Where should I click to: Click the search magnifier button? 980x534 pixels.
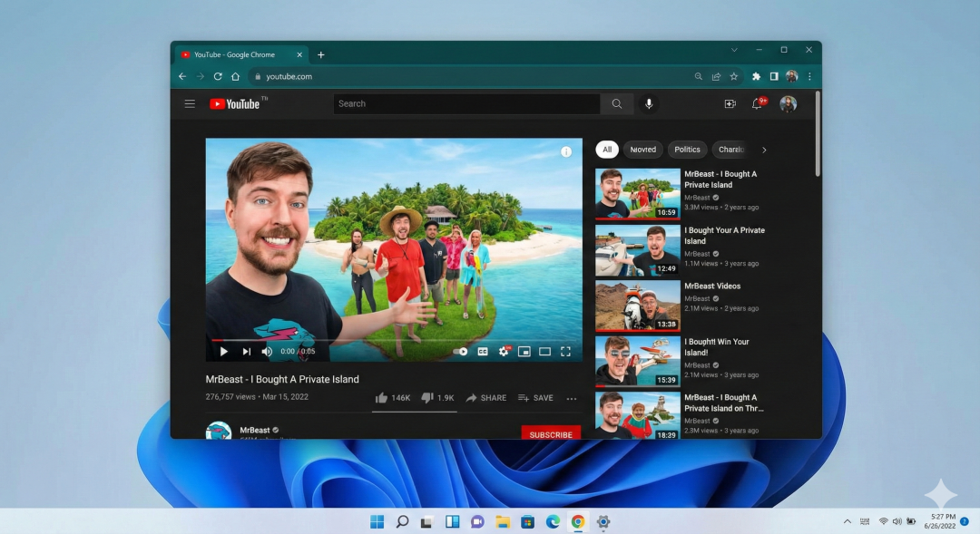(x=617, y=103)
